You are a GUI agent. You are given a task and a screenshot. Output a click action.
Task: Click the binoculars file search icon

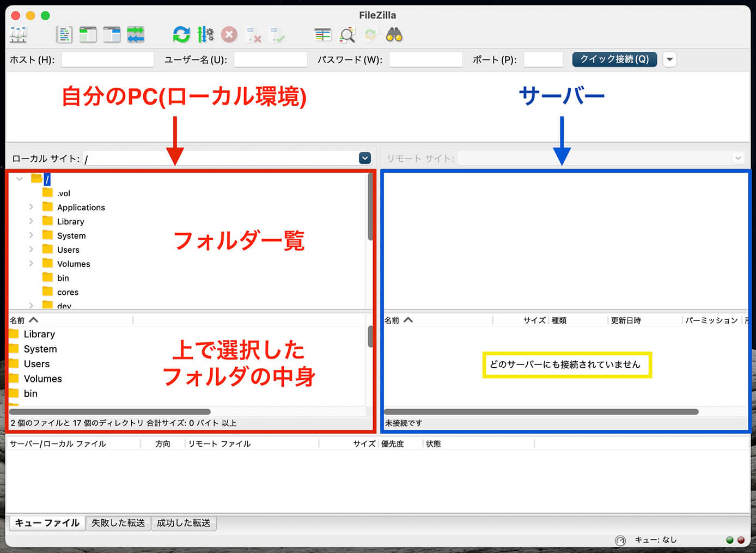[x=394, y=35]
